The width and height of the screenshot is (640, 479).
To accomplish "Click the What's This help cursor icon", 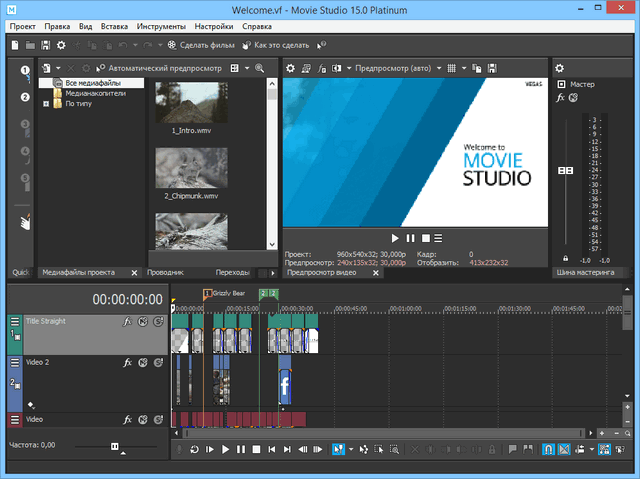I will (x=321, y=45).
